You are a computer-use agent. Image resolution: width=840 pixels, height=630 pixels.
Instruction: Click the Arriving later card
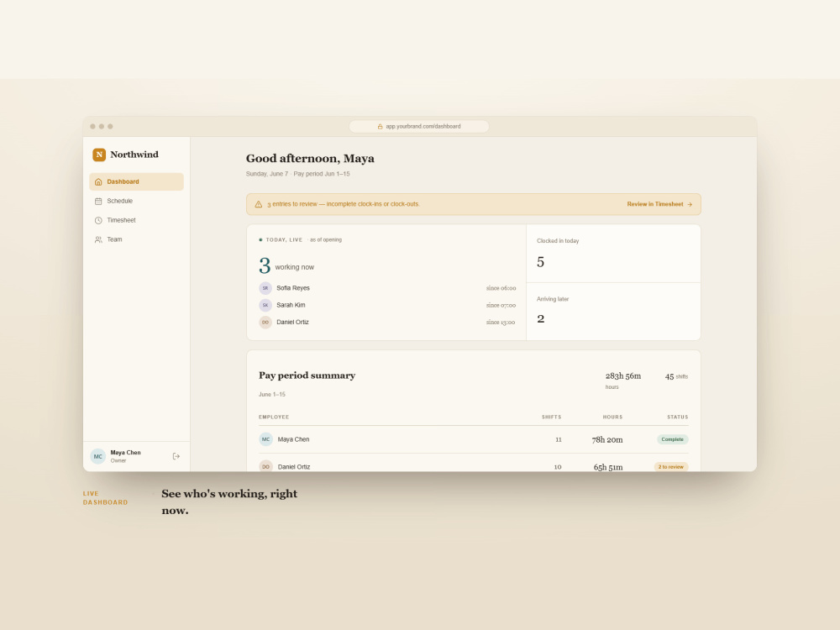tap(613, 312)
